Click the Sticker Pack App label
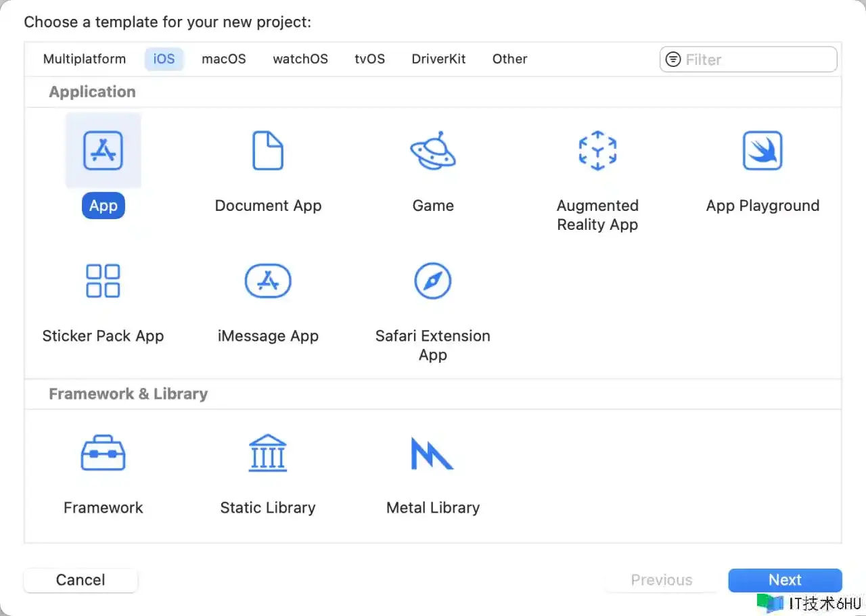This screenshot has height=616, width=866. pos(103,336)
